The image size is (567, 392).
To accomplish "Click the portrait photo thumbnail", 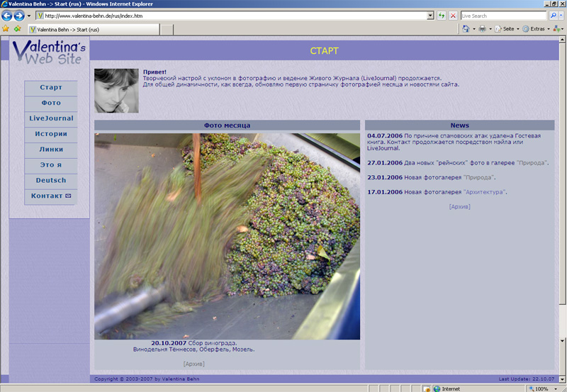I will pos(116,91).
